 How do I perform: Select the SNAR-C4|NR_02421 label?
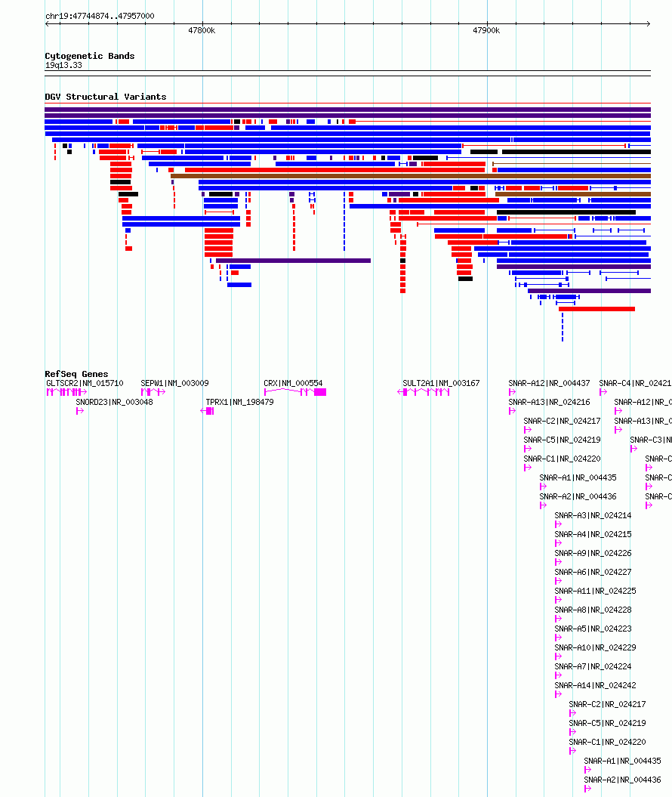(635, 383)
